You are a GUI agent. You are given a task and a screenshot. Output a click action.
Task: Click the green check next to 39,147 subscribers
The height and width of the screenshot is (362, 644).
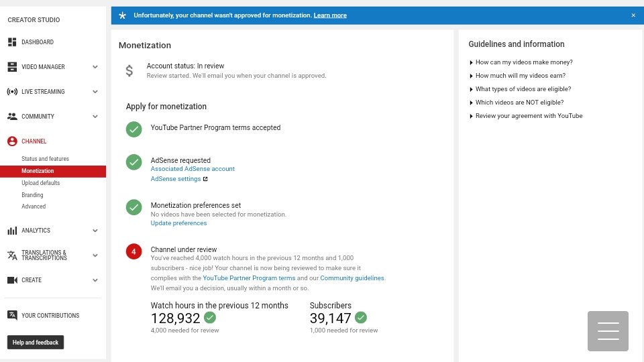pos(361,317)
